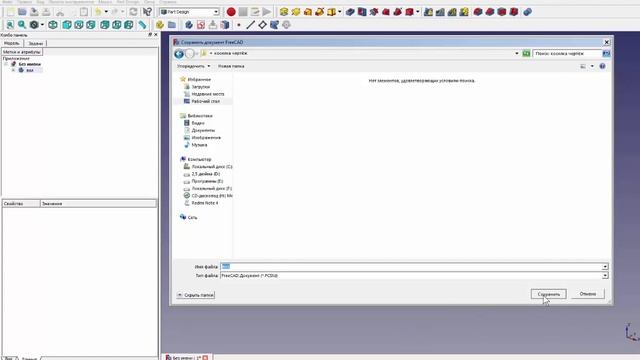Click the Сохранить button
Viewport: 640px width, 360px height.
point(549,294)
